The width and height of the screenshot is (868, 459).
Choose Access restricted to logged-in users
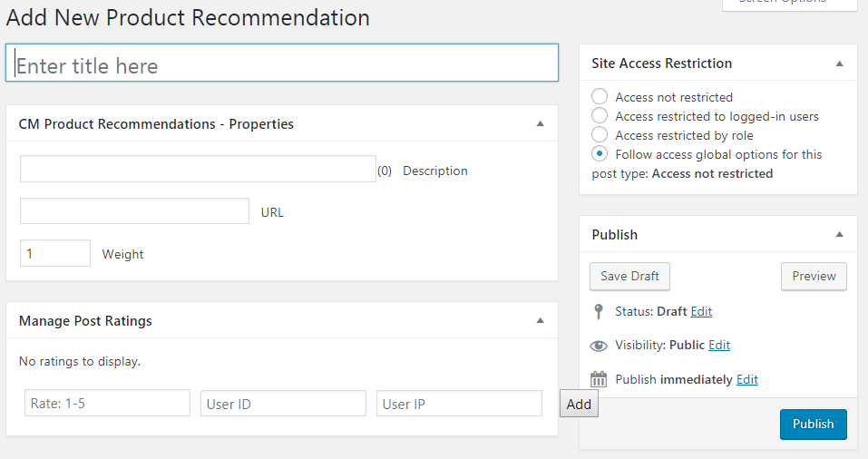click(600, 116)
